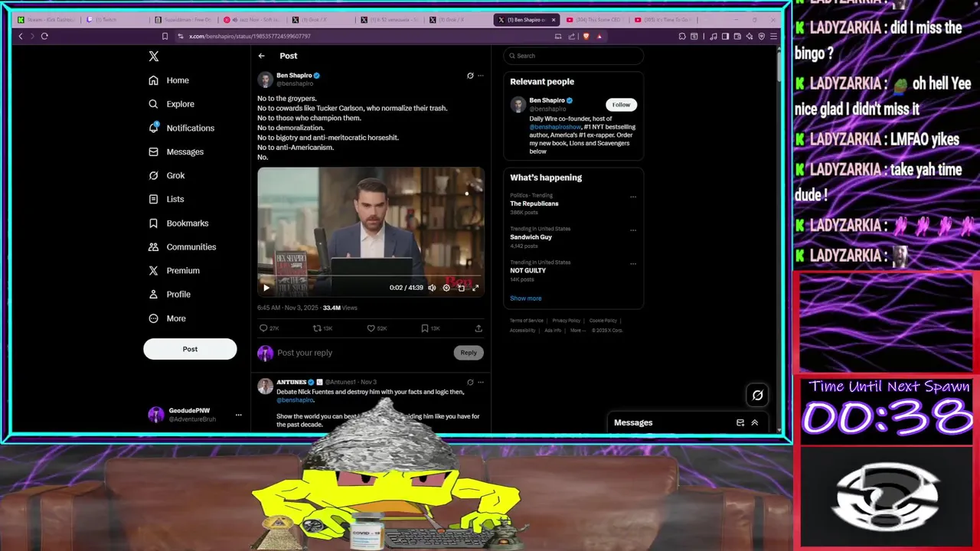Open the Privacy Policy footer link

(x=567, y=321)
